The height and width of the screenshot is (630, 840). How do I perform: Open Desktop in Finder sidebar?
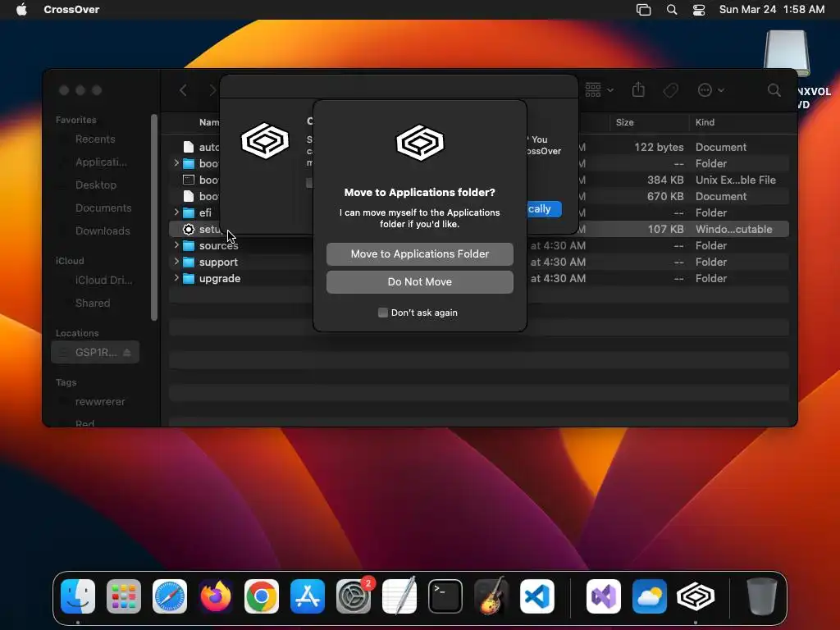tap(95, 185)
